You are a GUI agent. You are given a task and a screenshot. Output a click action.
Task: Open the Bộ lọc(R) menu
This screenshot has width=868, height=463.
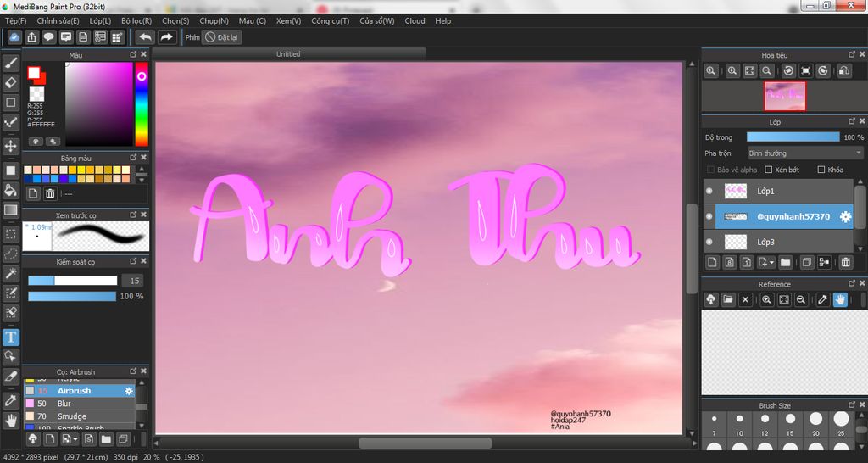136,20
